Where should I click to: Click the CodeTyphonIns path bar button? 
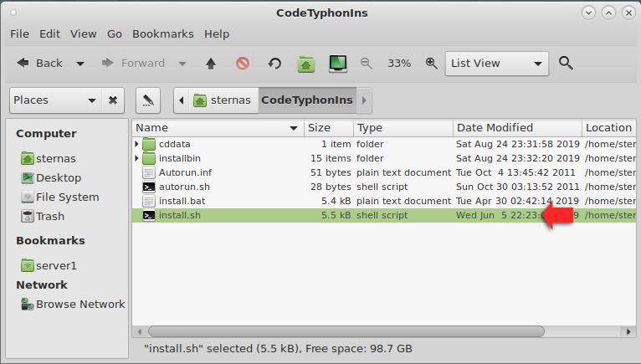tap(307, 100)
